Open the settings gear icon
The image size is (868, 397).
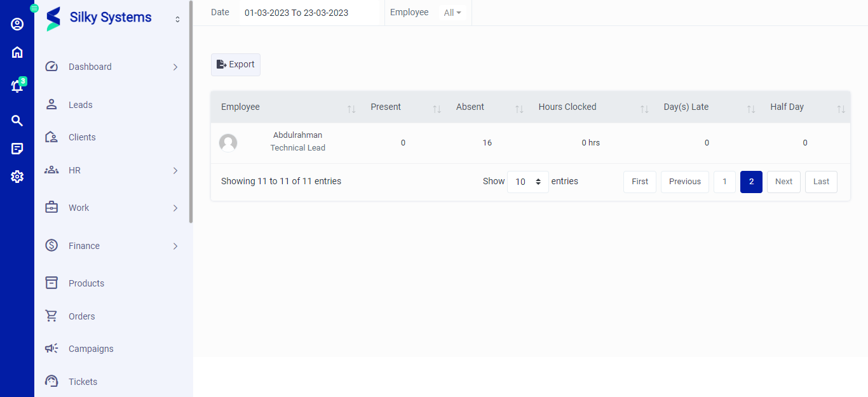tap(17, 177)
